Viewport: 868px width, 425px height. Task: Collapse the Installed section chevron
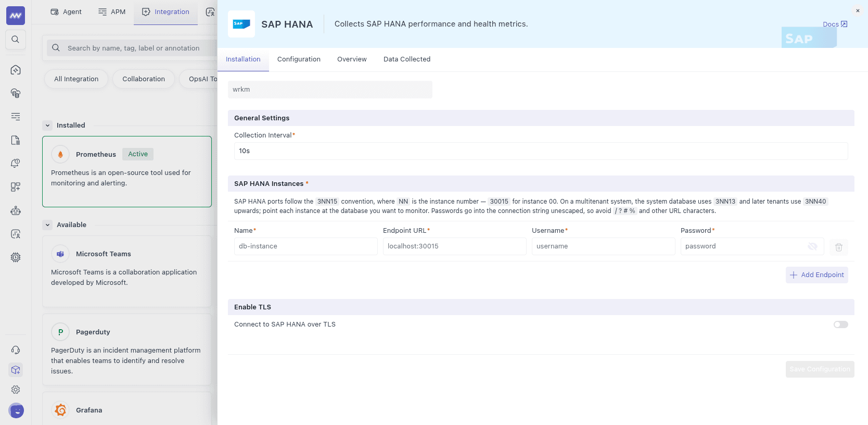coord(48,125)
